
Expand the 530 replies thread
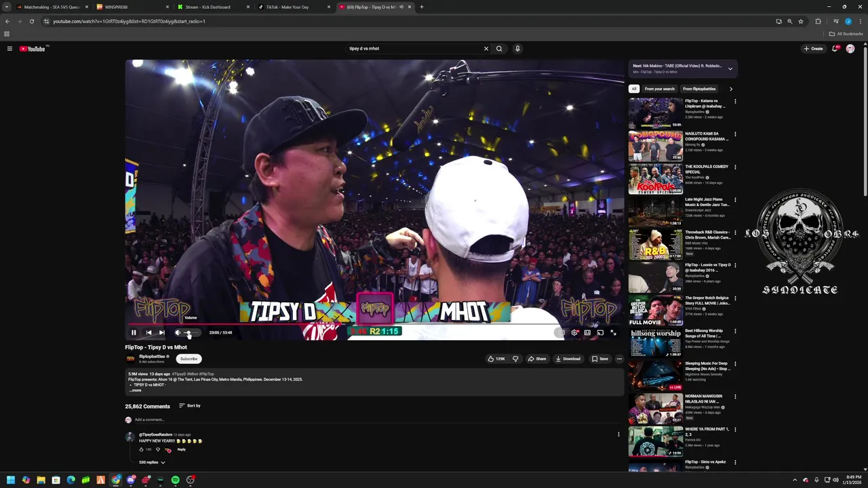click(x=152, y=462)
